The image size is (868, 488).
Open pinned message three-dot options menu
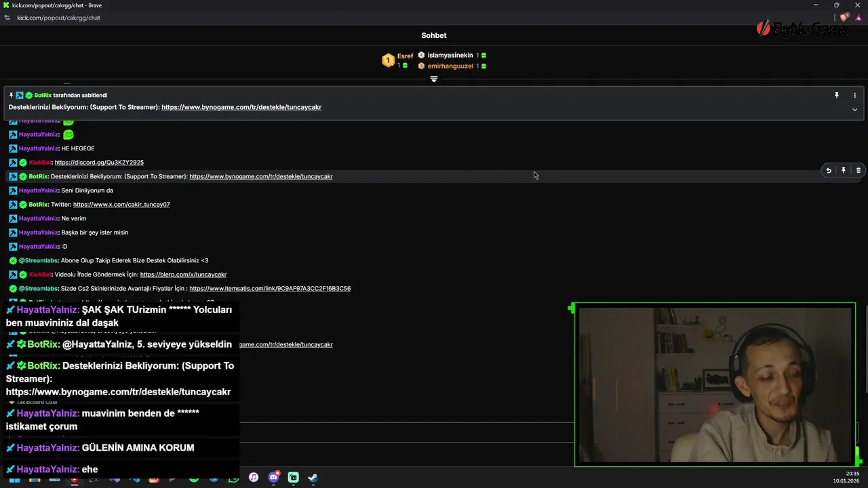[854, 96]
